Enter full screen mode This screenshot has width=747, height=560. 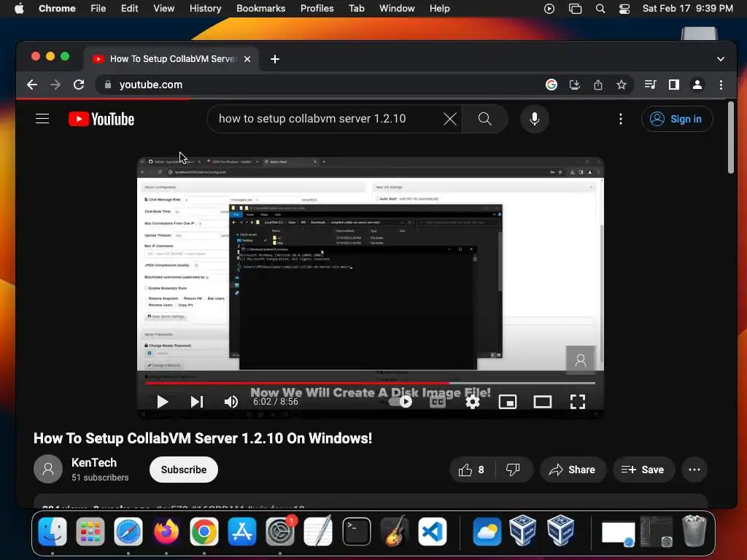[578, 402]
